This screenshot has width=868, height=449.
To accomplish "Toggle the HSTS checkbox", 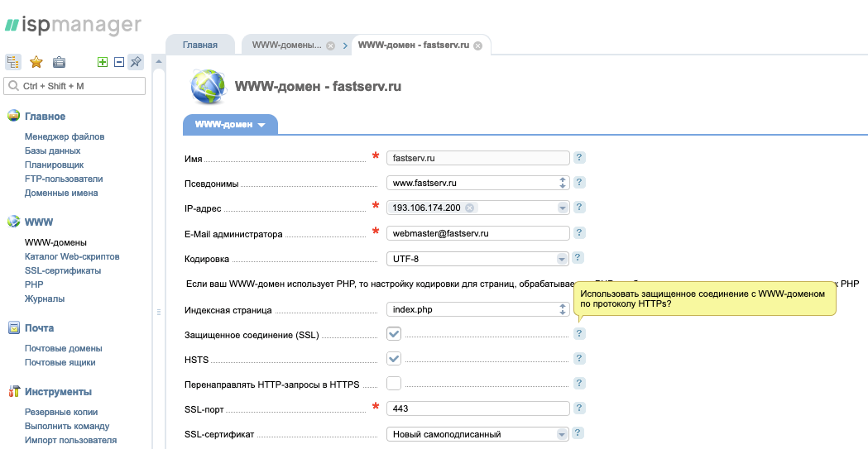I will click(x=394, y=359).
